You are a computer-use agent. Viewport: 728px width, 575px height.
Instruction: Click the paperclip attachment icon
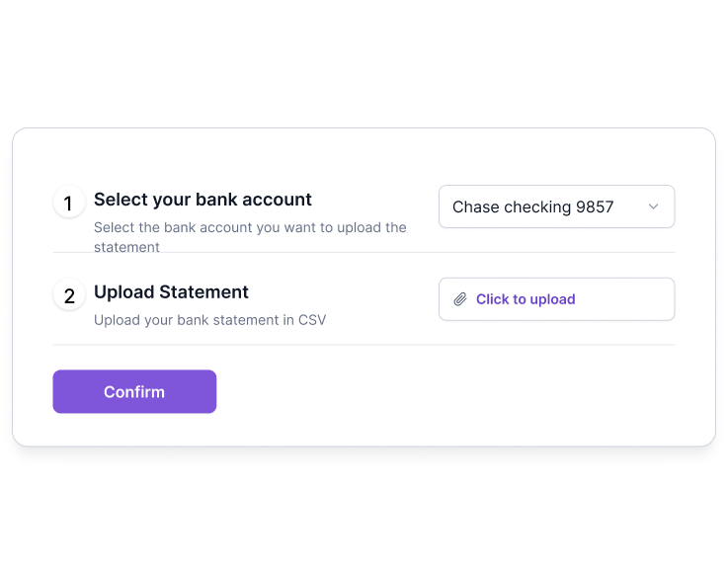click(x=460, y=299)
